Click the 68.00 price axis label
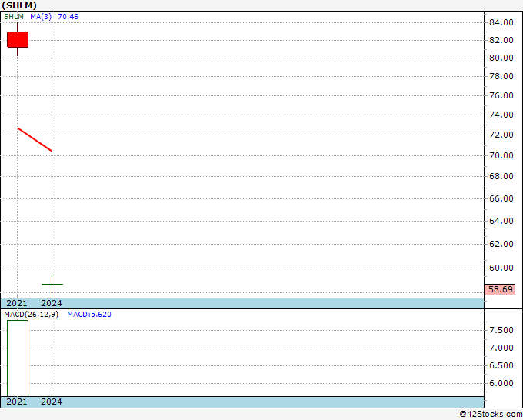 501,176
